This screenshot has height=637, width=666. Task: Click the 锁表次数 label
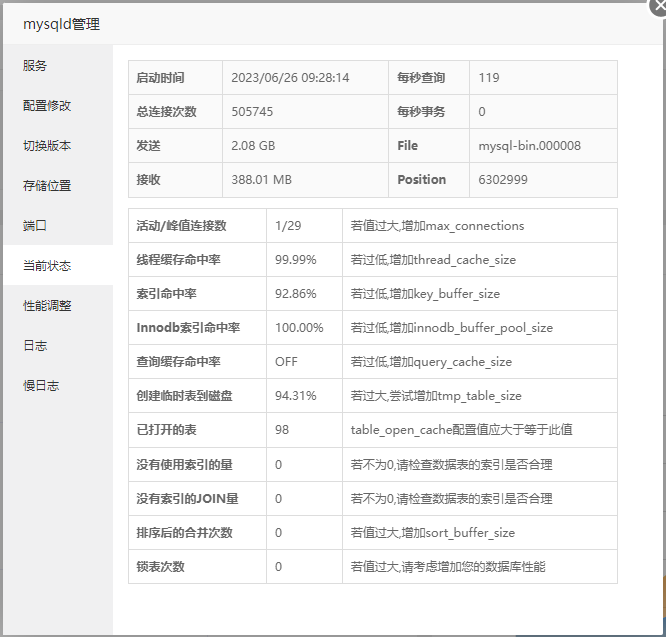coord(161,567)
